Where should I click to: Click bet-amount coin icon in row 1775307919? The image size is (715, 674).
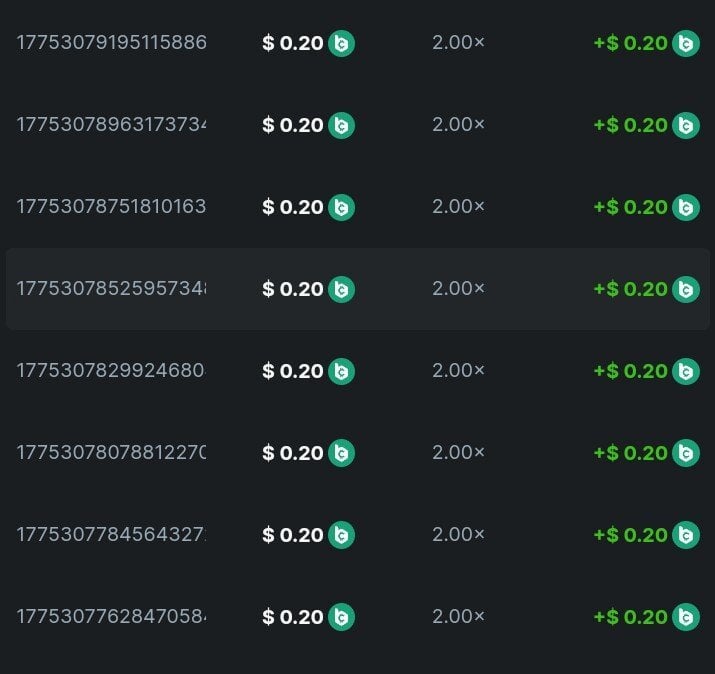[341, 43]
